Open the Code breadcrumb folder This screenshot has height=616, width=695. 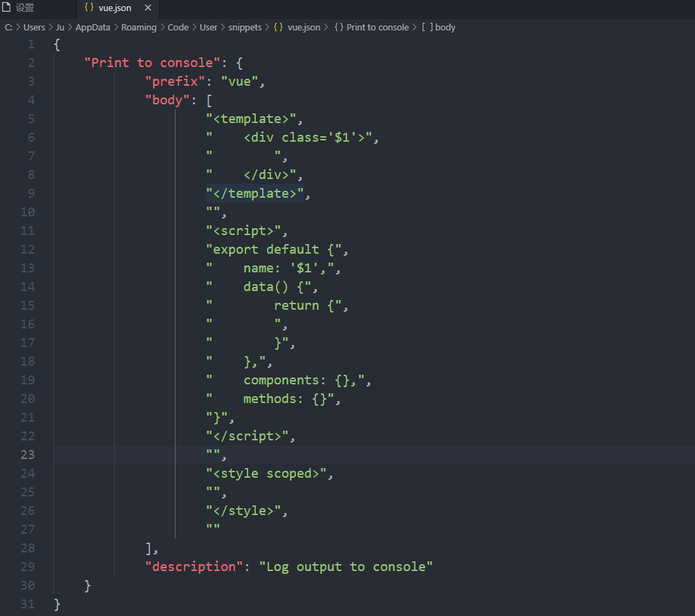178,28
